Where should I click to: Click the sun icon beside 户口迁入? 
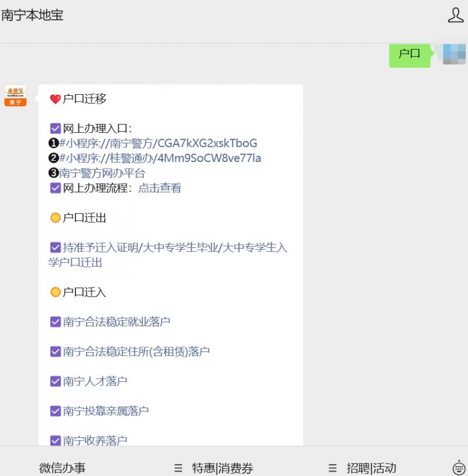coord(55,292)
